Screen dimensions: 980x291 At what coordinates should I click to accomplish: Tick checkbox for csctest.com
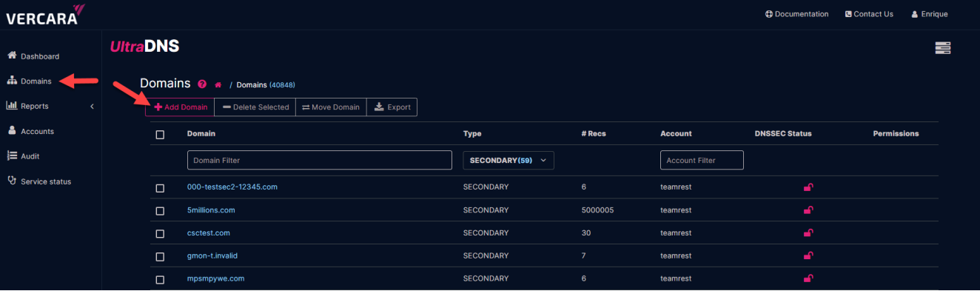160,234
